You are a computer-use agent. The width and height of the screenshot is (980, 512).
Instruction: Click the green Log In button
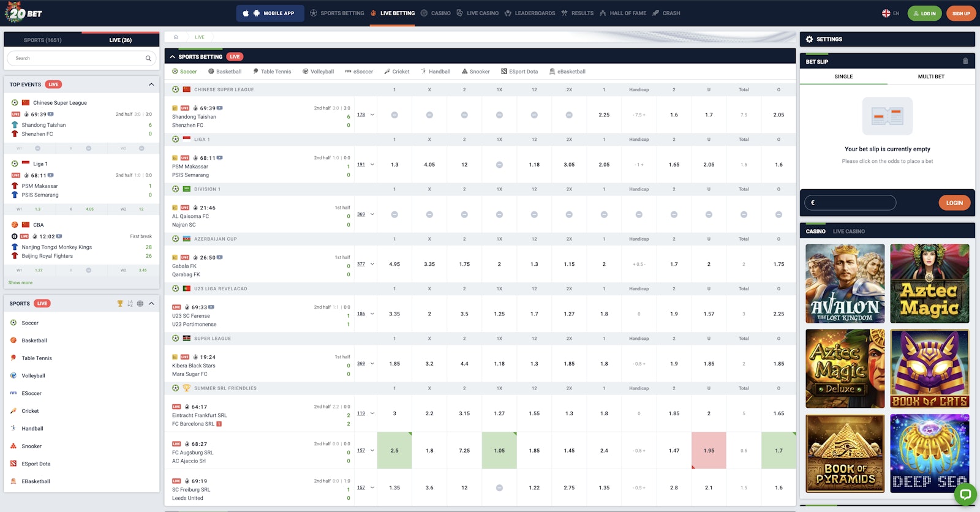924,13
